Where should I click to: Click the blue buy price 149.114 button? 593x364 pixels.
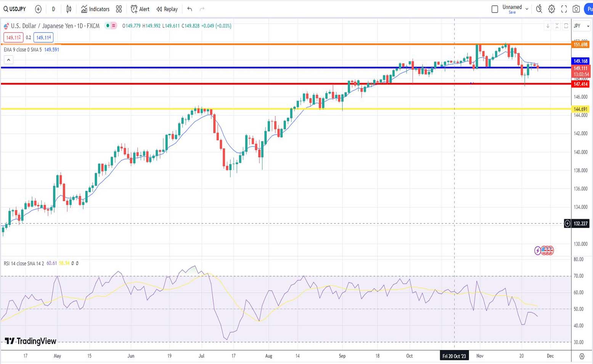point(43,38)
